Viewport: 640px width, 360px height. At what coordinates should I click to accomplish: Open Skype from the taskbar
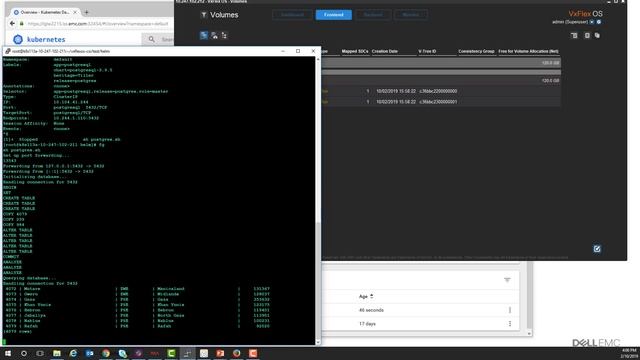pyautogui.click(x=122, y=353)
